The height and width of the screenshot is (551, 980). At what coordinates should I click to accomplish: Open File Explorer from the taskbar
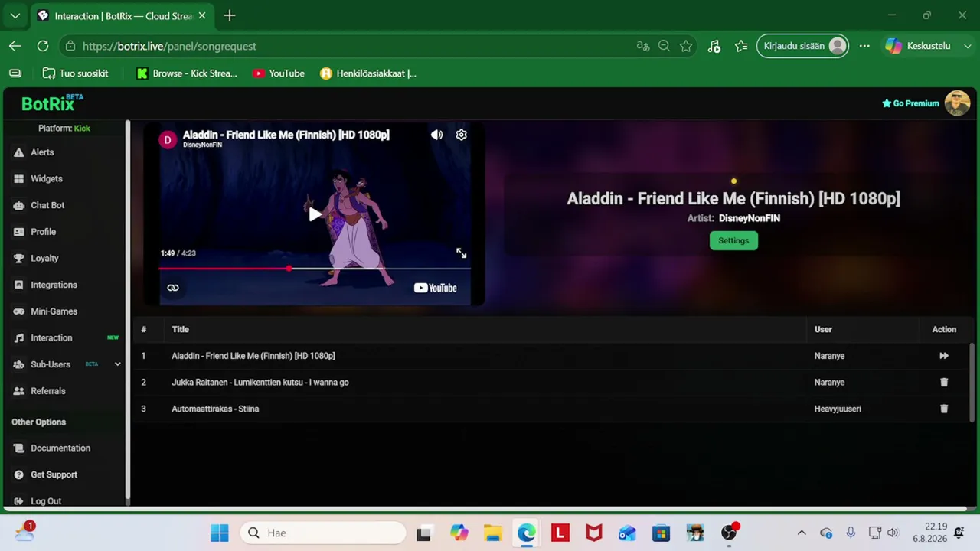click(x=492, y=533)
